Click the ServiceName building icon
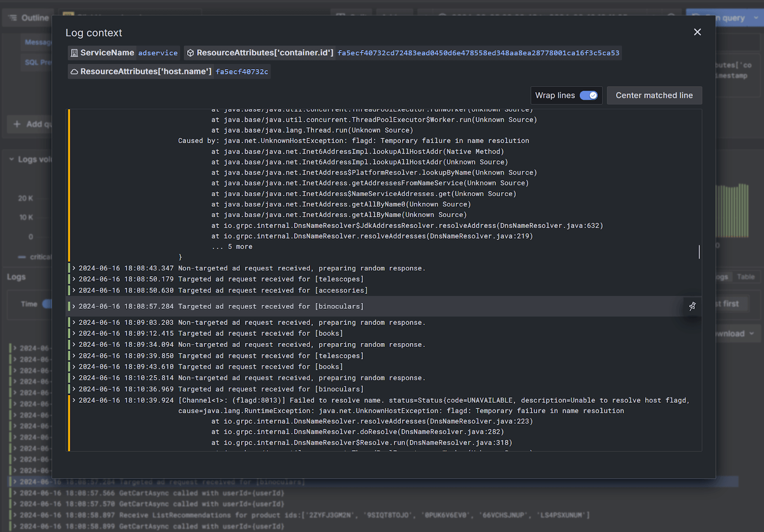The height and width of the screenshot is (532, 764). point(74,53)
